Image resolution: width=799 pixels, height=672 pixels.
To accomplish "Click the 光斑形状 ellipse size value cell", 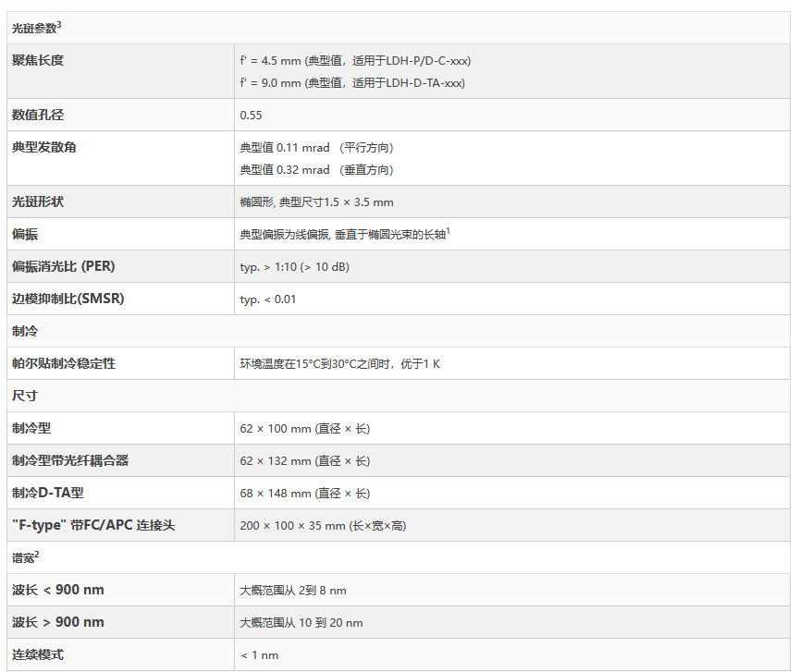I will tap(316, 202).
